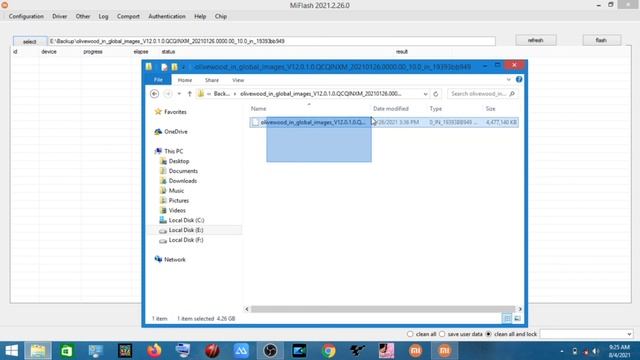
Task: Open the Log menu
Action: (x=103, y=16)
